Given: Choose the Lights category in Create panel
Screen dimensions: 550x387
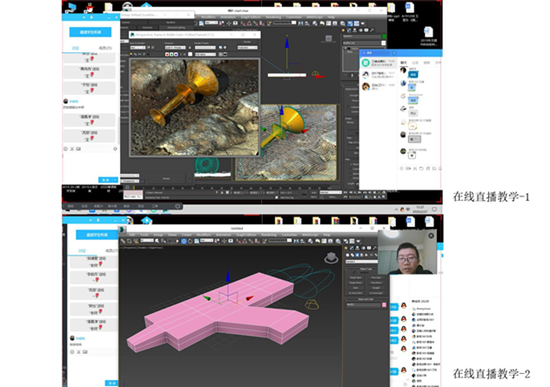Looking at the screenshot, I should point(357,255).
